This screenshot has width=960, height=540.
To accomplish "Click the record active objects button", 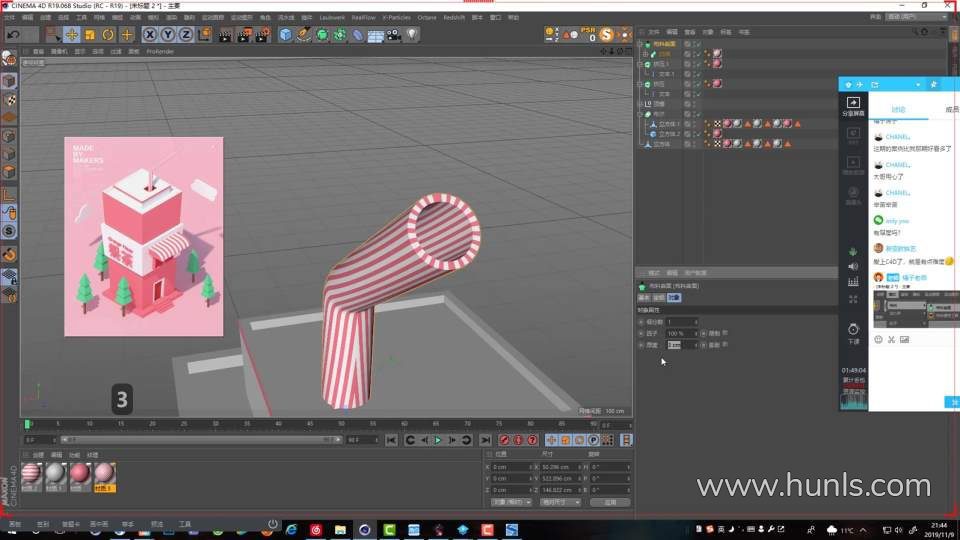I will 503,440.
